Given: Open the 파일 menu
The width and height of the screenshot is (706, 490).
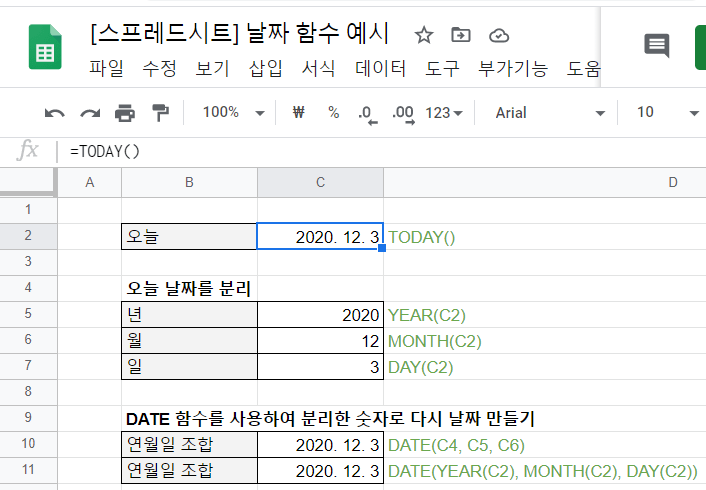Looking at the screenshot, I should pyautogui.click(x=107, y=69).
